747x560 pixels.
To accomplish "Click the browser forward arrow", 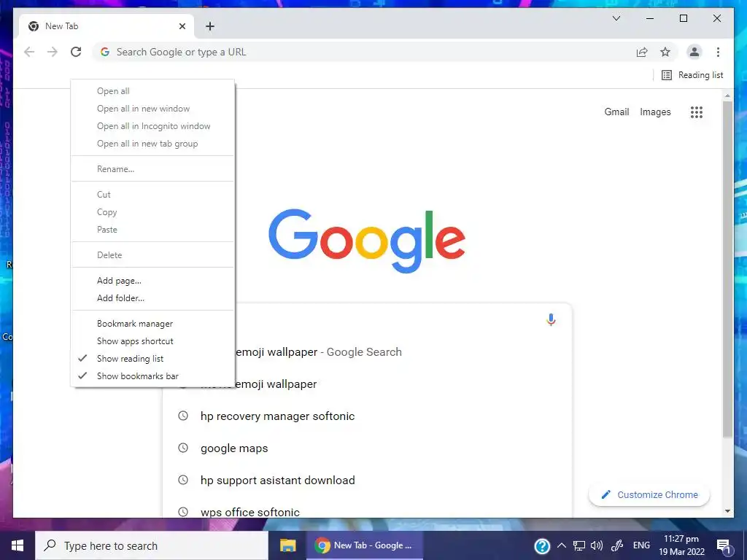I will pos(53,52).
